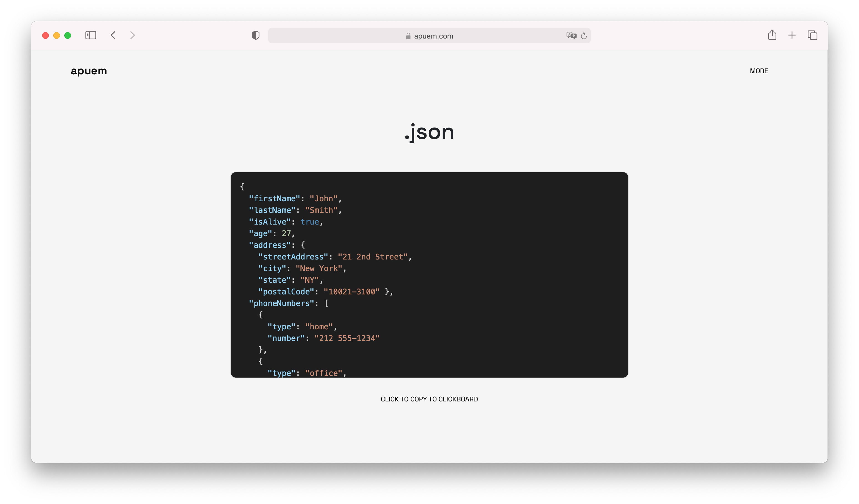The image size is (859, 504).
Task: Open the MORE menu
Action: pyautogui.click(x=759, y=71)
